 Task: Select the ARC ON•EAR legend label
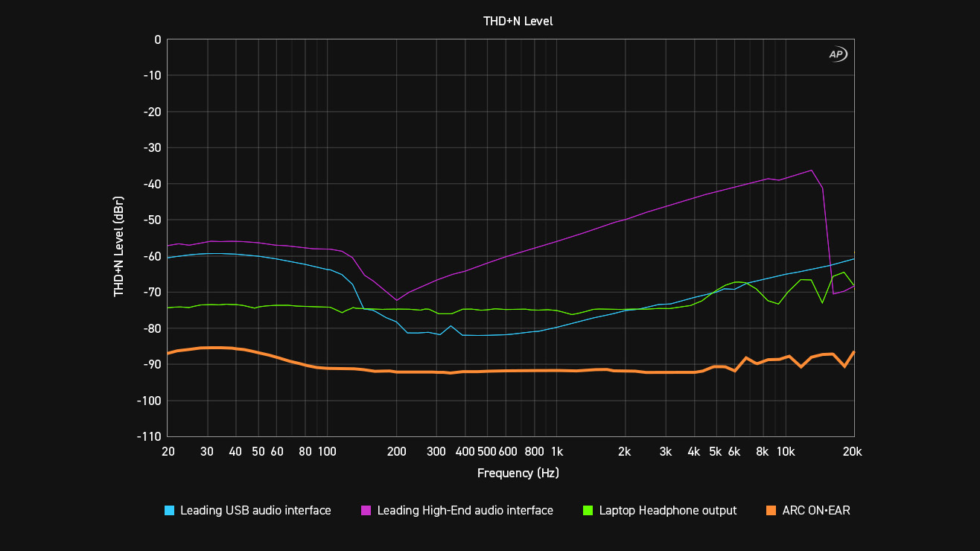(x=815, y=511)
